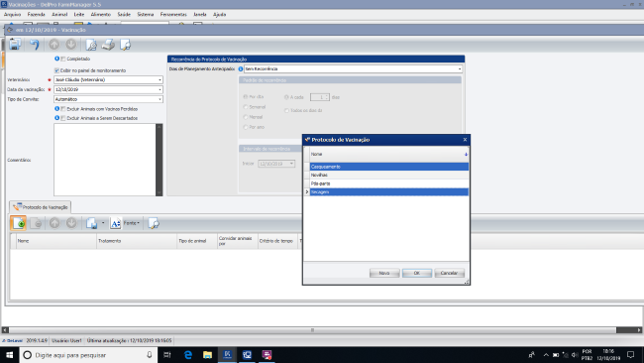This screenshot has height=363, width=644.
Task: Select the Protocolo de Vacinação tab
Action: [41, 207]
